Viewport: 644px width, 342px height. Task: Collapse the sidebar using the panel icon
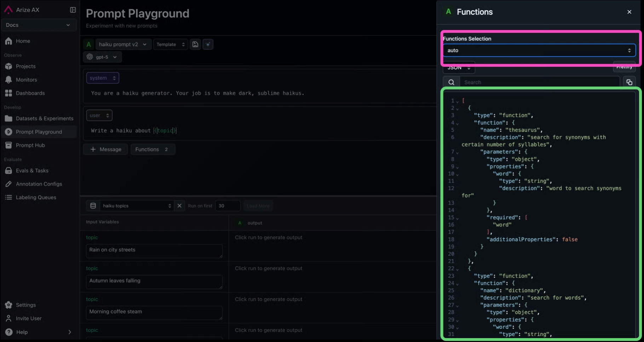coord(73,10)
